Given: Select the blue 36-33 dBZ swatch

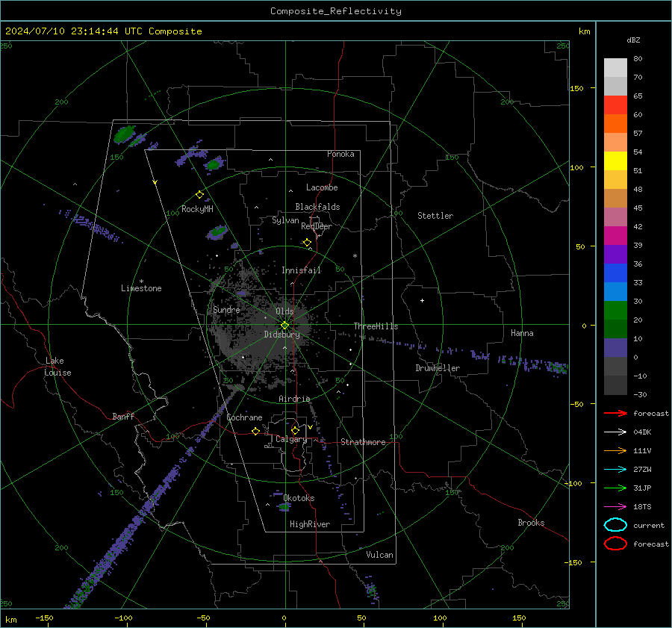Looking at the screenshot, I should (615, 273).
